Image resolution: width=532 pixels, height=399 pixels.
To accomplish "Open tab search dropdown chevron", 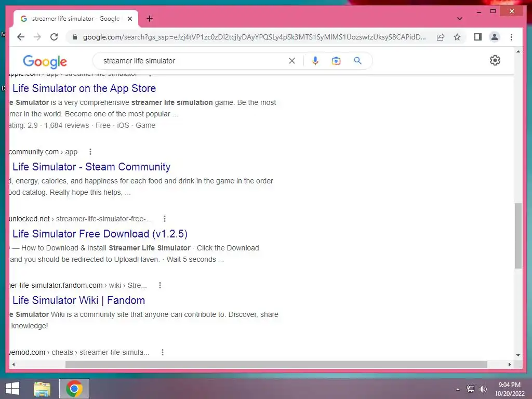I will (x=460, y=19).
